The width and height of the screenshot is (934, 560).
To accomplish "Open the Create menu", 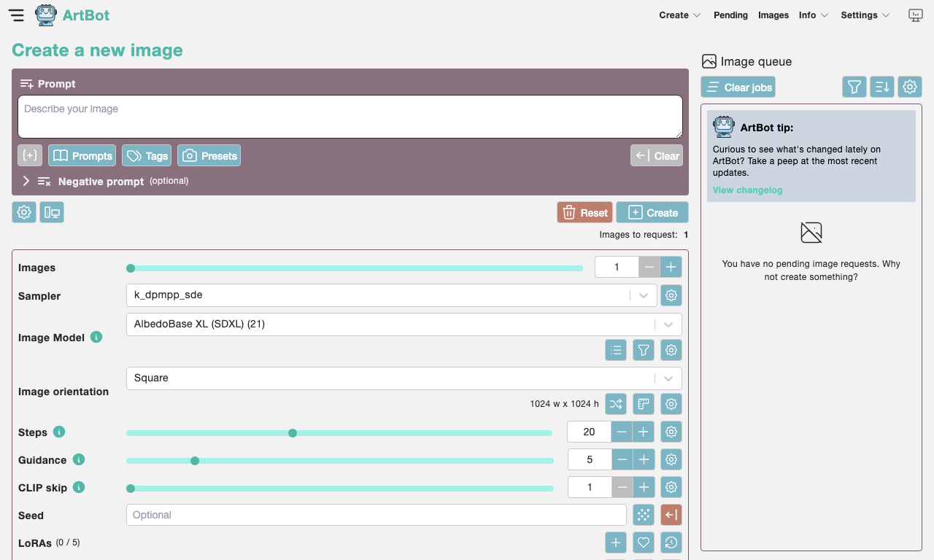I will click(x=680, y=15).
